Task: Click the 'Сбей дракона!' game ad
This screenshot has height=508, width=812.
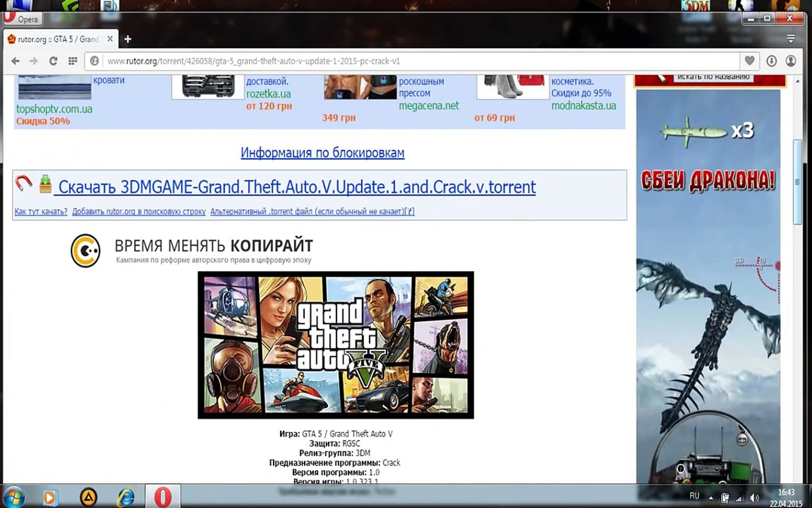Action: pyautogui.click(x=708, y=287)
